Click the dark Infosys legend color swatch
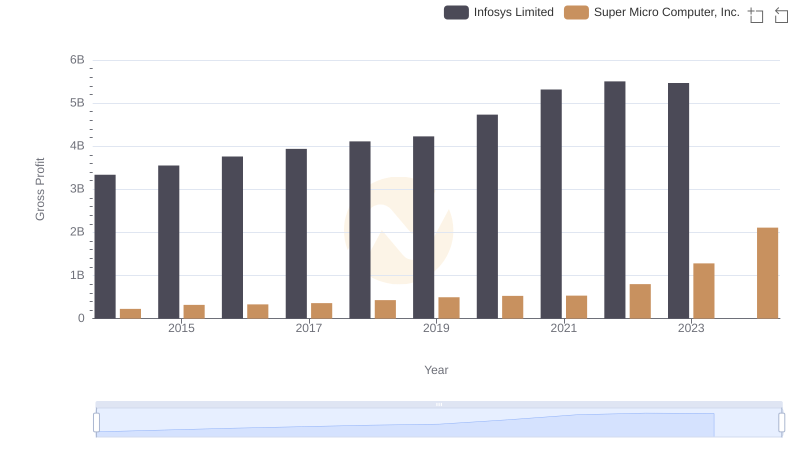Image resolution: width=800 pixels, height=461 pixels. pyautogui.click(x=456, y=12)
